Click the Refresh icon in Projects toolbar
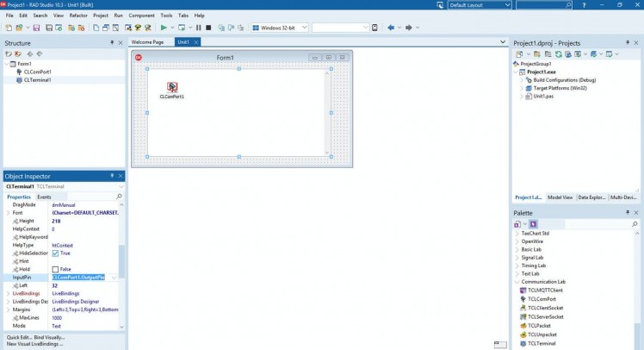Viewport: 644px width, 350px height. coord(558,53)
